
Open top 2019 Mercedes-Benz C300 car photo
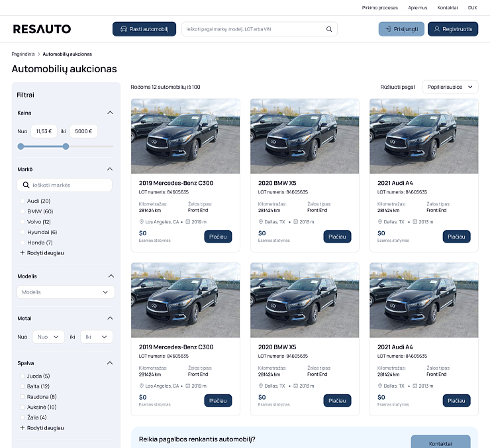pos(185,136)
